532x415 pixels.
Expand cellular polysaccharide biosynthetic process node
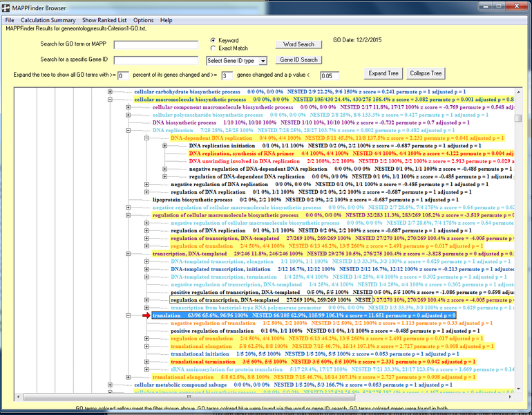pyautogui.click(x=129, y=115)
